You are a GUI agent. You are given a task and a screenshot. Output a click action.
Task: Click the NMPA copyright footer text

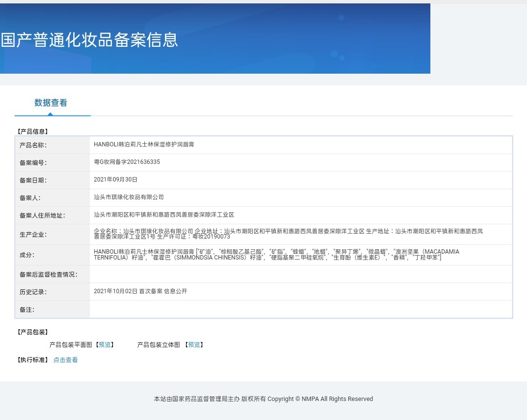[x=263, y=399]
